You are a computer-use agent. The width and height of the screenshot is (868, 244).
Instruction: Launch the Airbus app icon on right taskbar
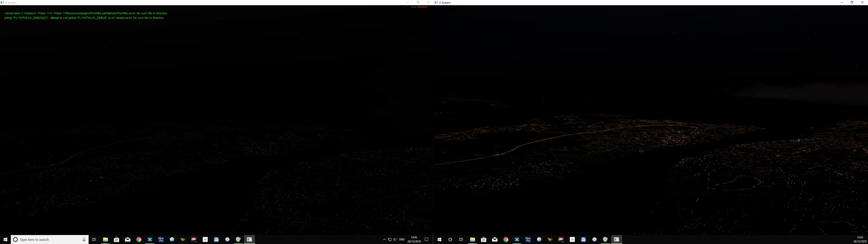tap(561, 239)
